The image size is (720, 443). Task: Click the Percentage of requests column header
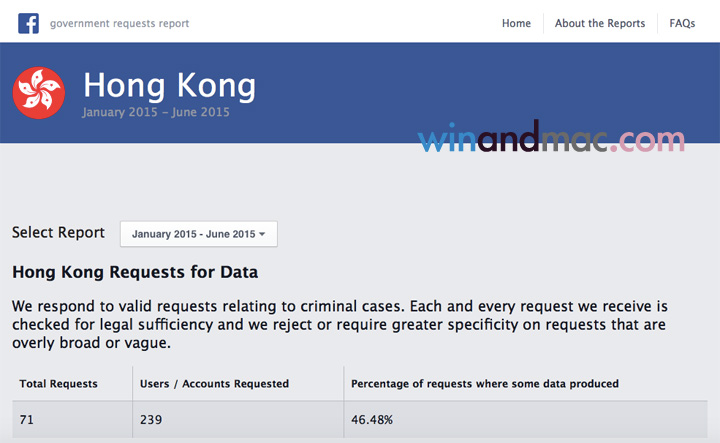coord(484,383)
